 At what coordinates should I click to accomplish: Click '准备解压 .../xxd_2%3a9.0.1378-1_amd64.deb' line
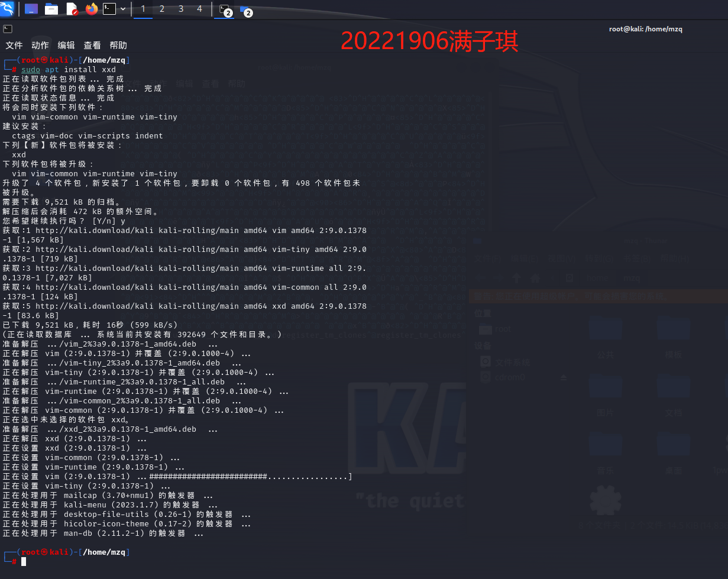tap(110, 429)
